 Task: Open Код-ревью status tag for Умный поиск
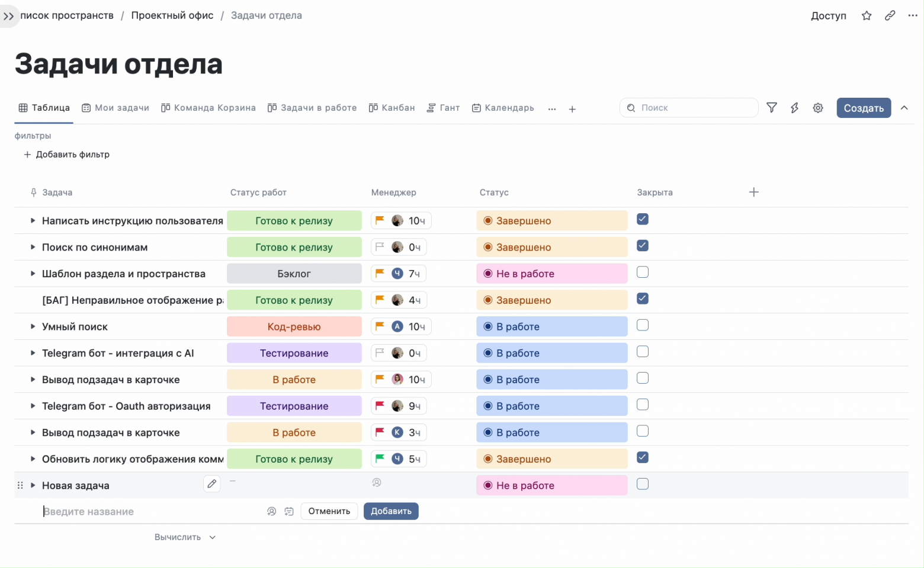(294, 326)
